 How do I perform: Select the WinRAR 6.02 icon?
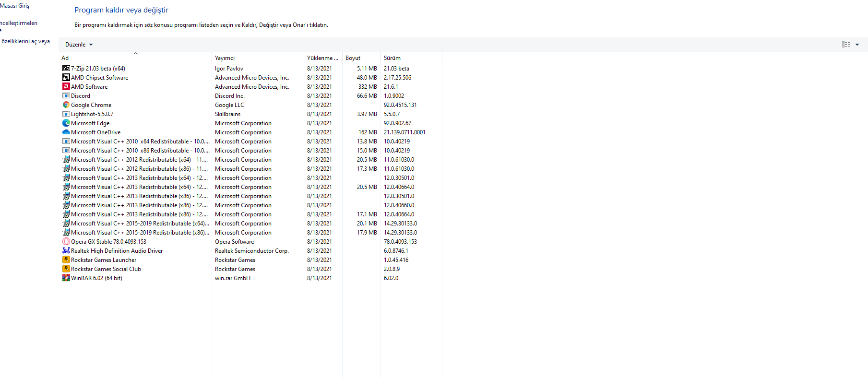click(66, 278)
